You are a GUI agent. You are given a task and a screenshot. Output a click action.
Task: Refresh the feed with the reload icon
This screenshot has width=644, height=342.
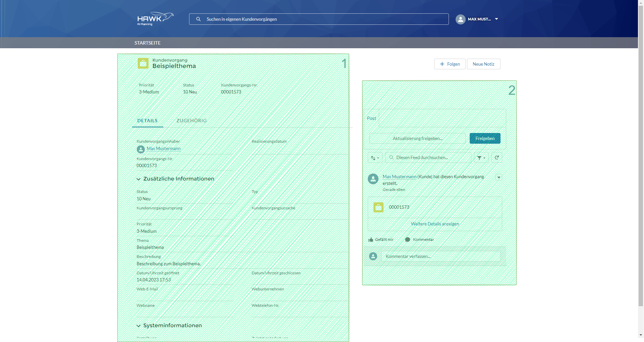[497, 158]
